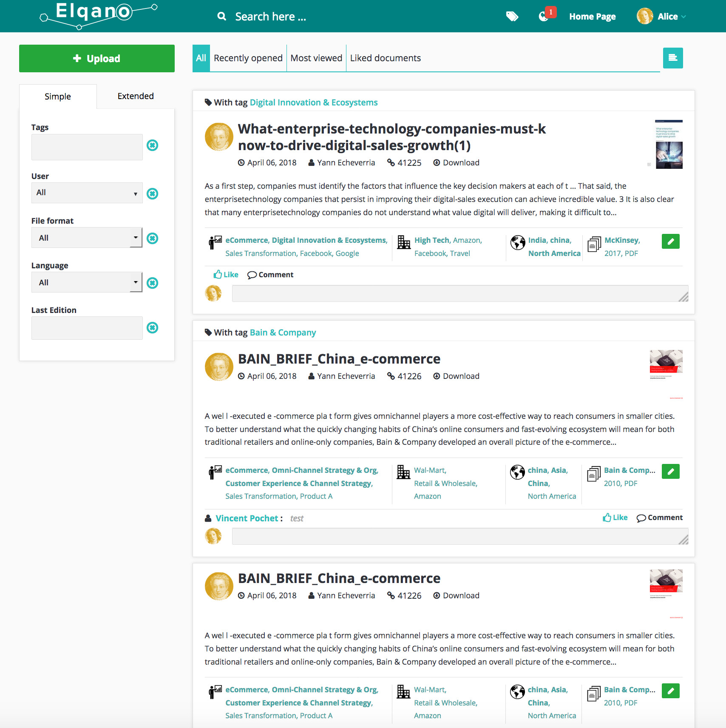Click the tag icon before Bain & Company heading

point(208,333)
